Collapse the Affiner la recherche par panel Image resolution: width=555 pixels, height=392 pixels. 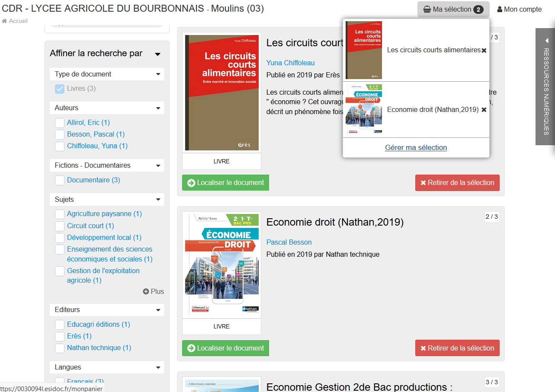(x=158, y=54)
